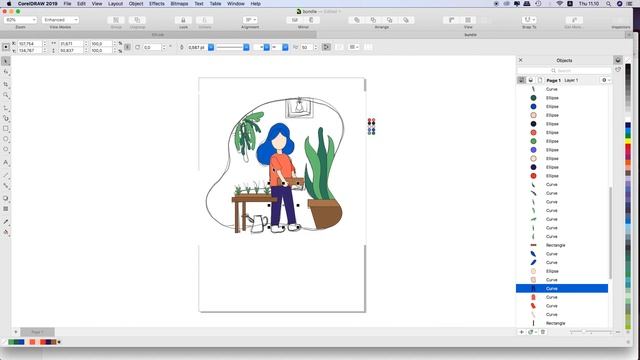Select the Text tool in toolbox

(6, 162)
